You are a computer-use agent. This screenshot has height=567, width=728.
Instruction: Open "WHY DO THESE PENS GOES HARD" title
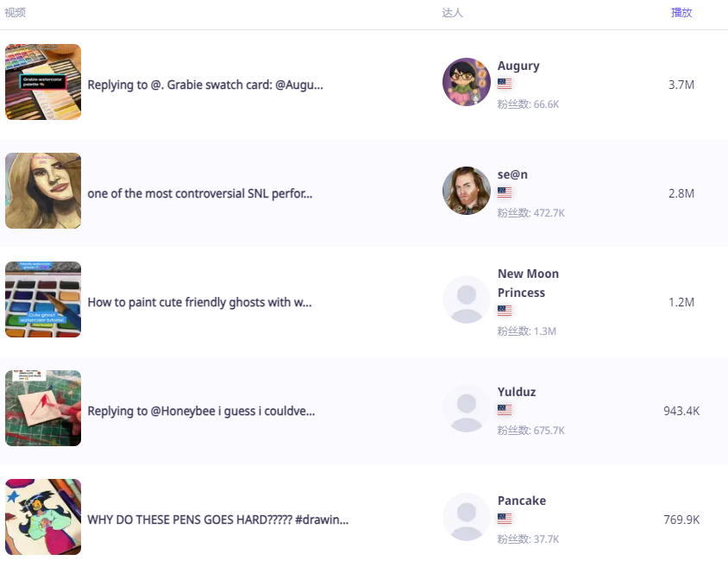(x=218, y=520)
